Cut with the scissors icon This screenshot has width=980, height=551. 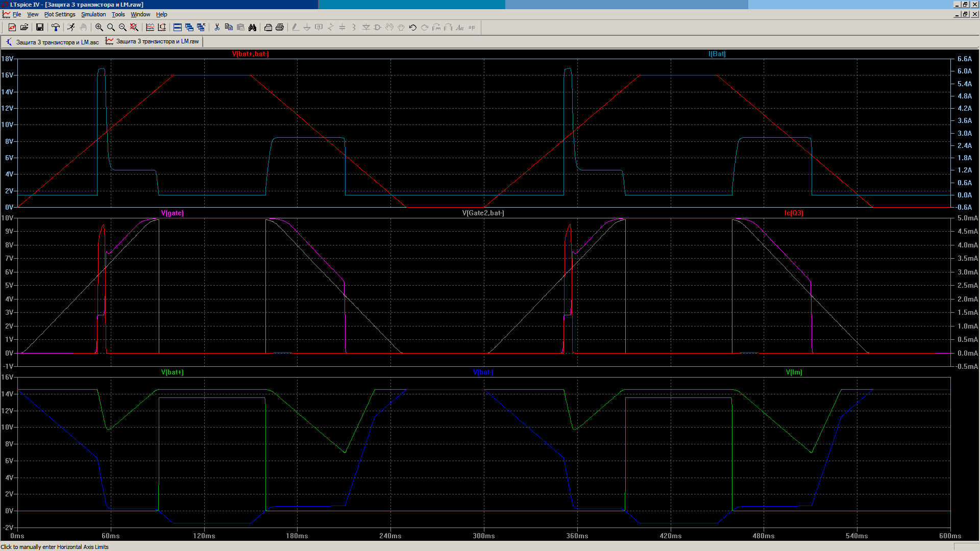(x=217, y=28)
